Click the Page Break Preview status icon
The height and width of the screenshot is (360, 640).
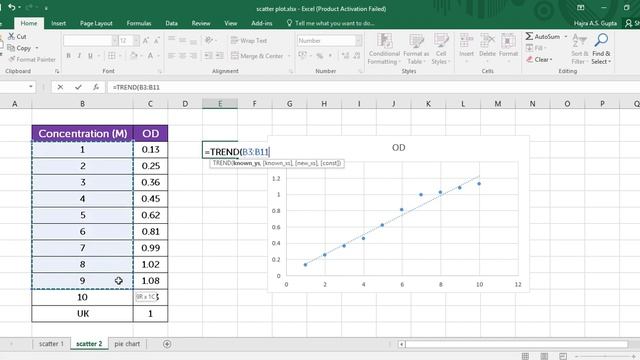563,356
